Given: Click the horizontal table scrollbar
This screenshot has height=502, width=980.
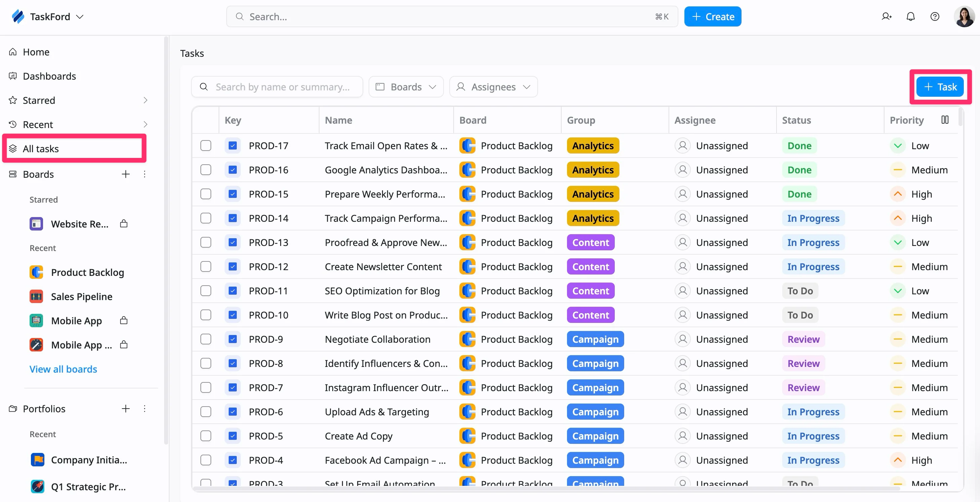Looking at the screenshot, I should 546,488.
